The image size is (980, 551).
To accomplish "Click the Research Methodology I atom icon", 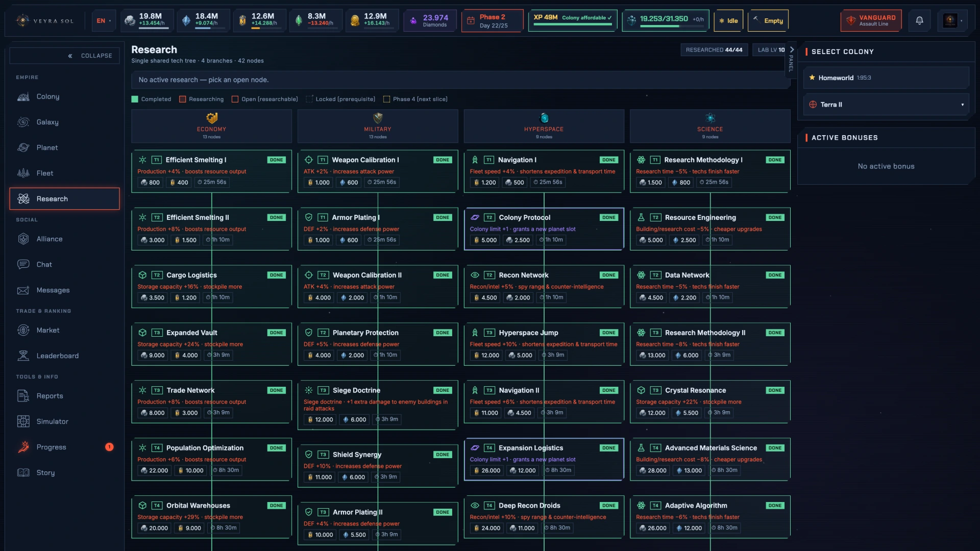I will click(x=641, y=160).
